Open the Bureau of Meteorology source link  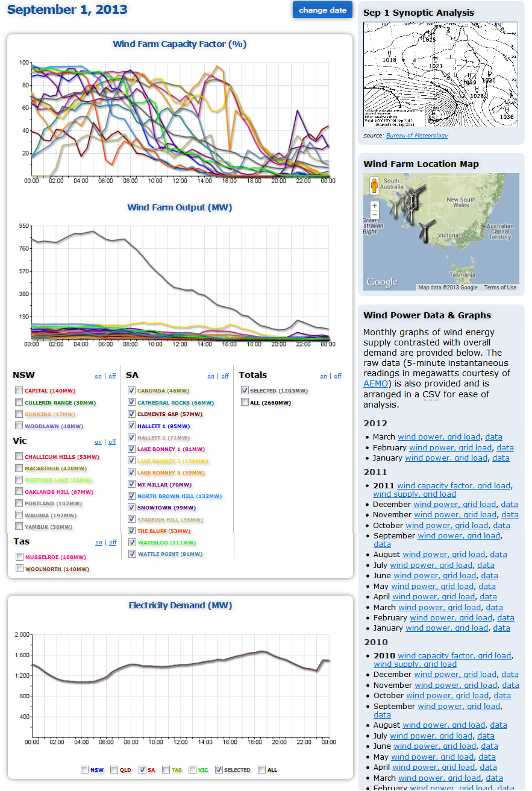417,136
